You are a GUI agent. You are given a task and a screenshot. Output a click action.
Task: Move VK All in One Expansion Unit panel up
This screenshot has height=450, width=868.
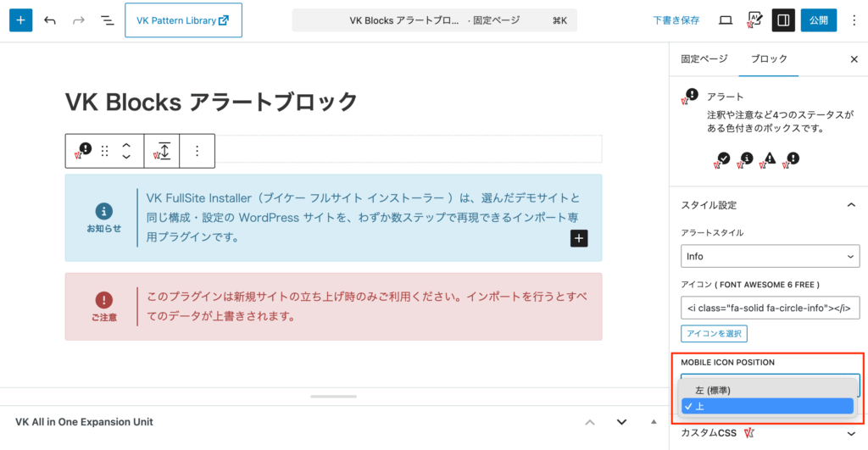click(590, 422)
